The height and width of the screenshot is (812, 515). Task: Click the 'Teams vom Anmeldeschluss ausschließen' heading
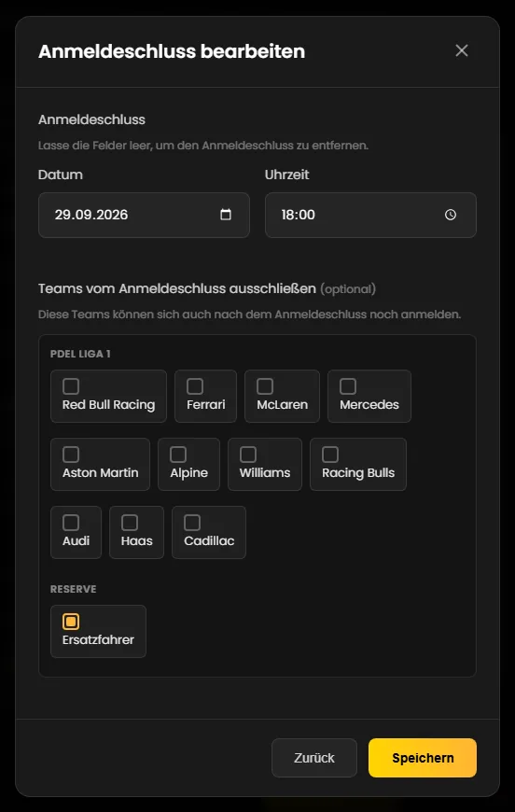click(x=177, y=288)
